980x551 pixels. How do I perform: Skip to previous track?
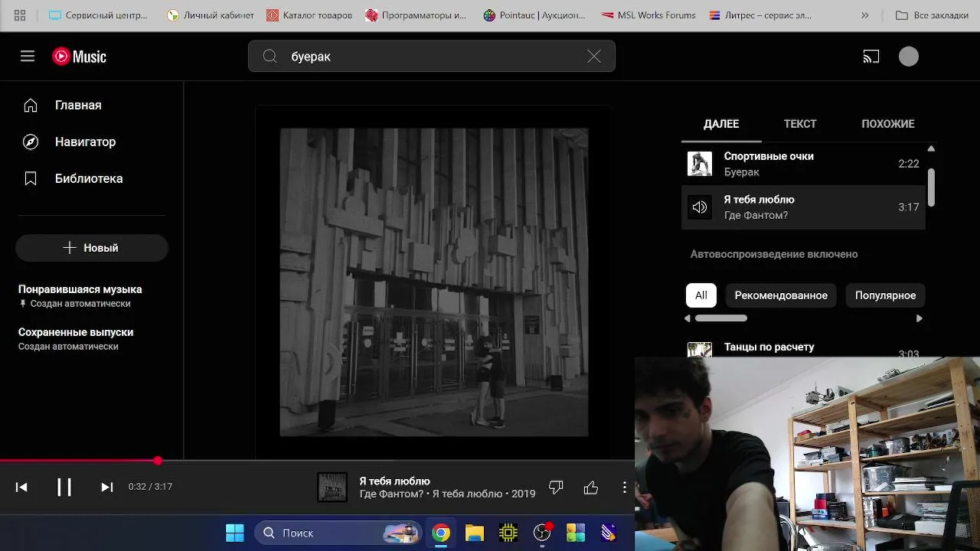pyautogui.click(x=21, y=487)
